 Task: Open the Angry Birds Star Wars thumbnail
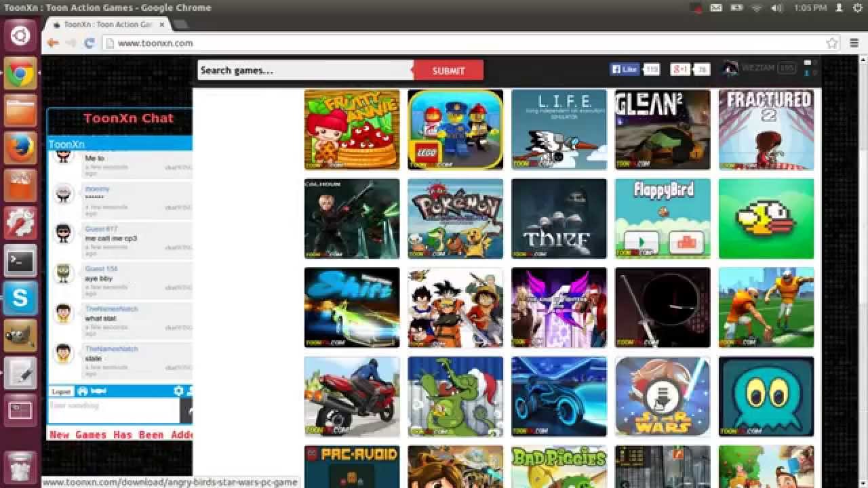click(663, 396)
